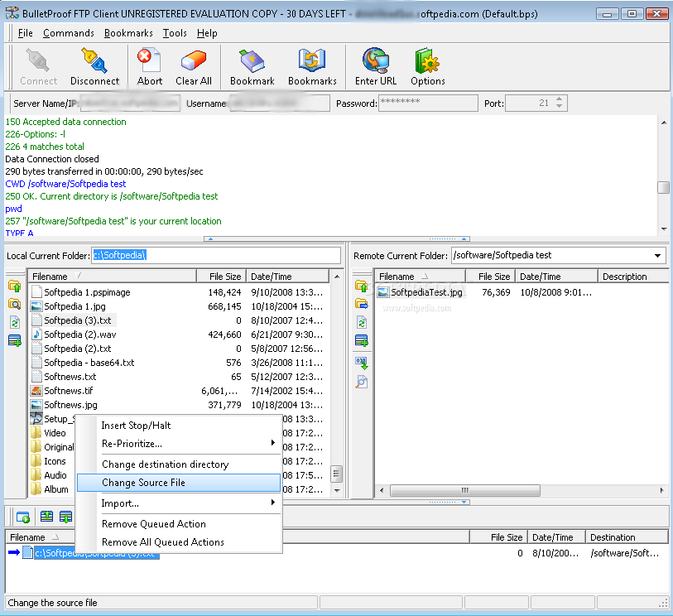The height and width of the screenshot is (616, 673).
Task: Click the Password input field
Action: (428, 103)
